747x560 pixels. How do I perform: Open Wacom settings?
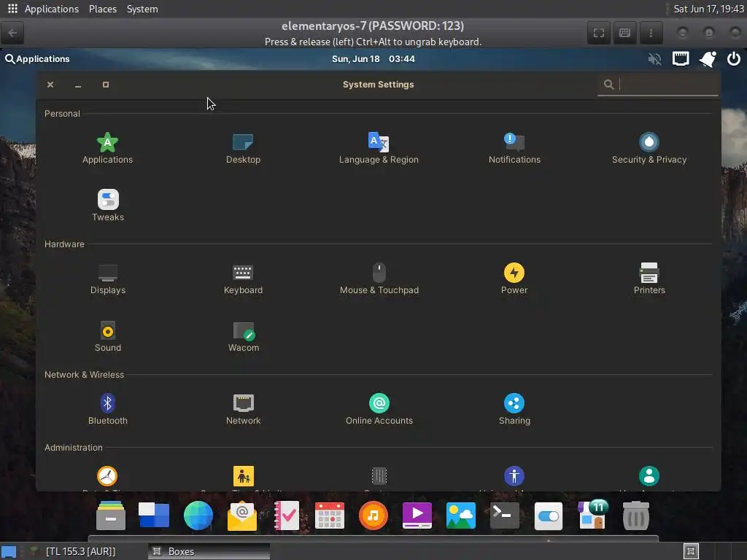tap(243, 337)
